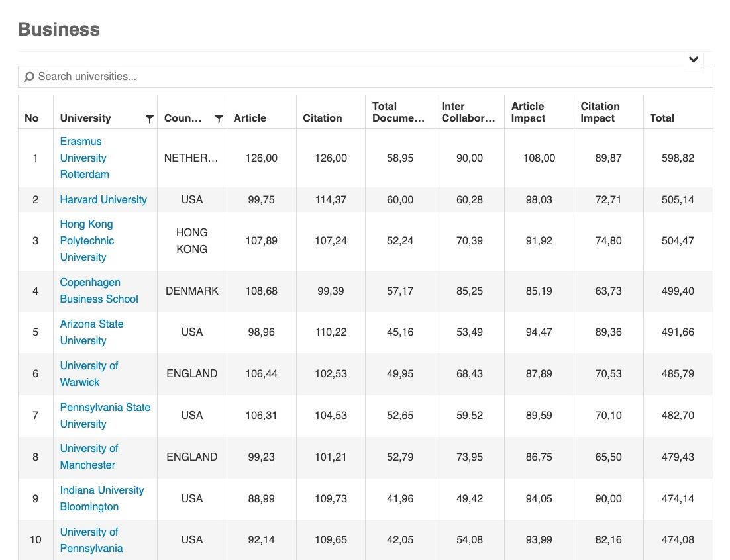This screenshot has width=730, height=560.
Task: Select Manchester inter collaboration 73,95
Action: pos(469,457)
